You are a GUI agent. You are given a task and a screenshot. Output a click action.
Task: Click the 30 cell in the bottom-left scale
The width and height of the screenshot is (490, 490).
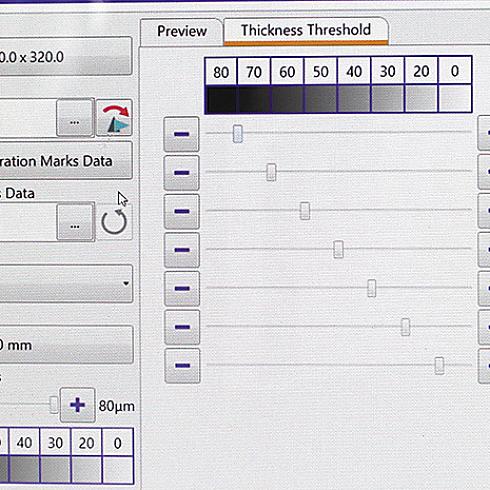pos(55,443)
